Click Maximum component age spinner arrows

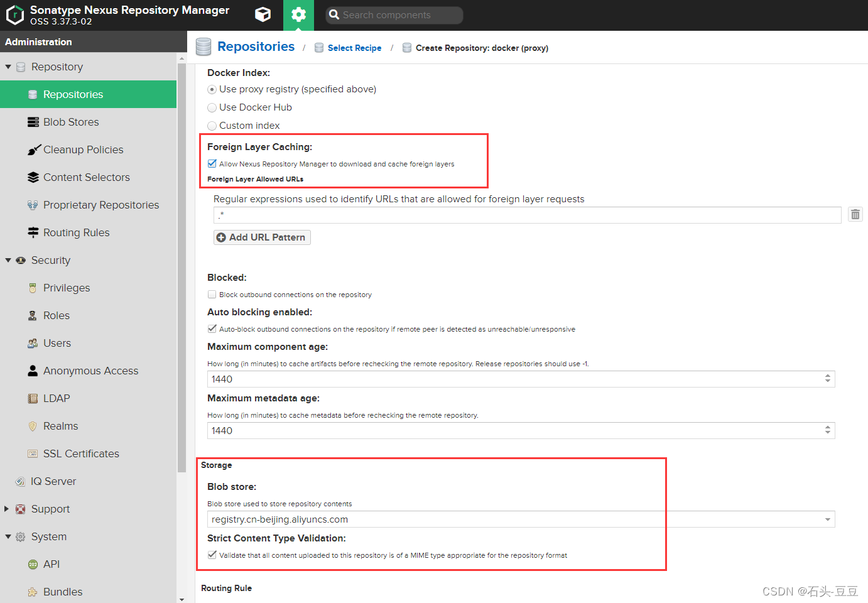(x=828, y=379)
